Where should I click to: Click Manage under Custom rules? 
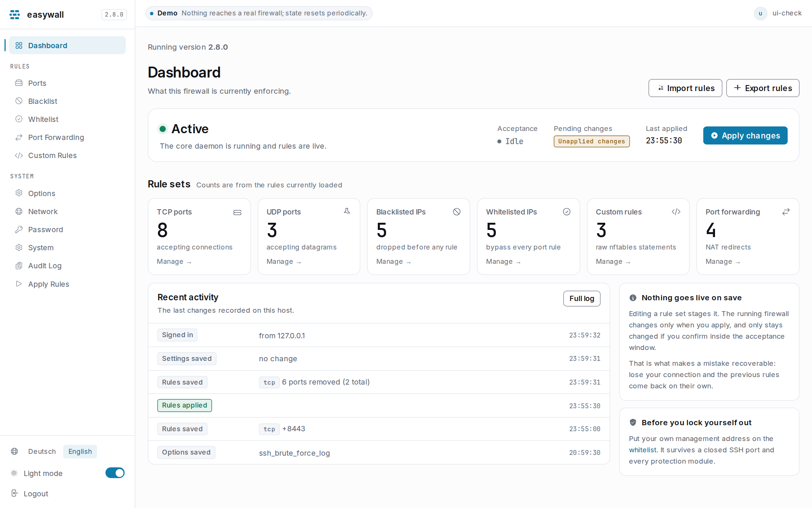(x=614, y=262)
